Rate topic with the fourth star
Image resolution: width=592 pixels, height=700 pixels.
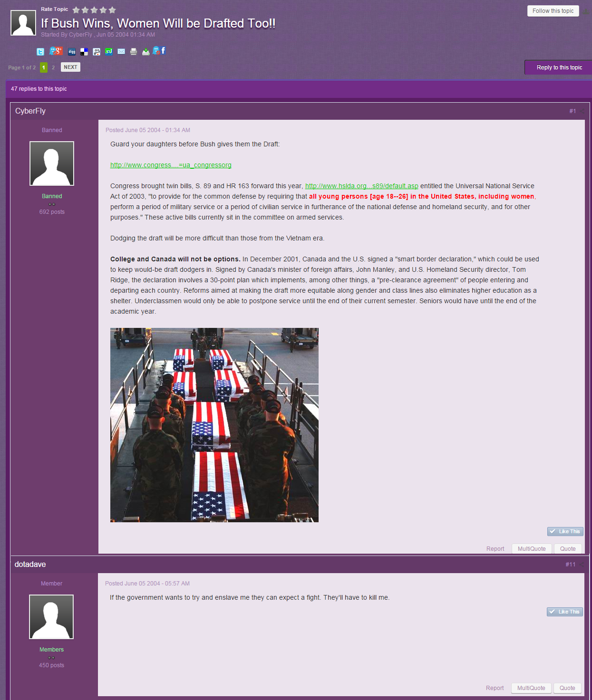click(103, 10)
